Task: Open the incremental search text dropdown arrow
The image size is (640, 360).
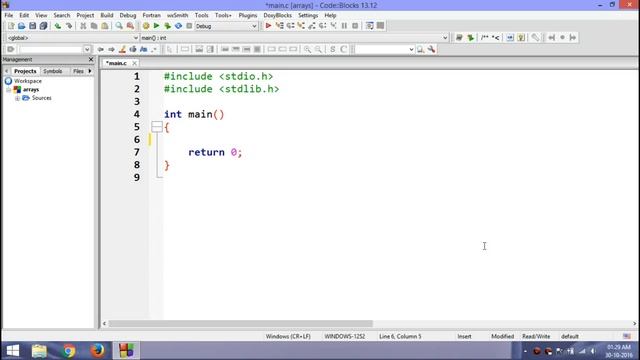Action: (87, 49)
